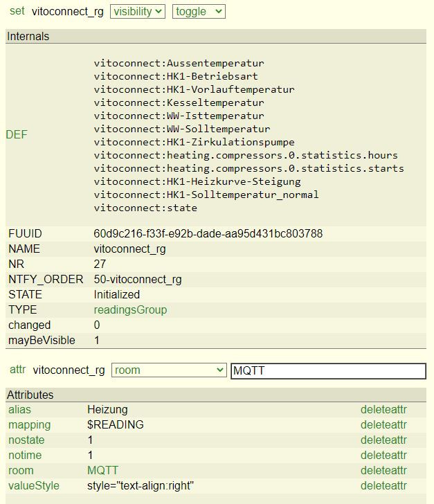Viewport: 434px width, 504px height.
Task: Remove the nostate attribute via deleteattr
Action: click(x=383, y=440)
